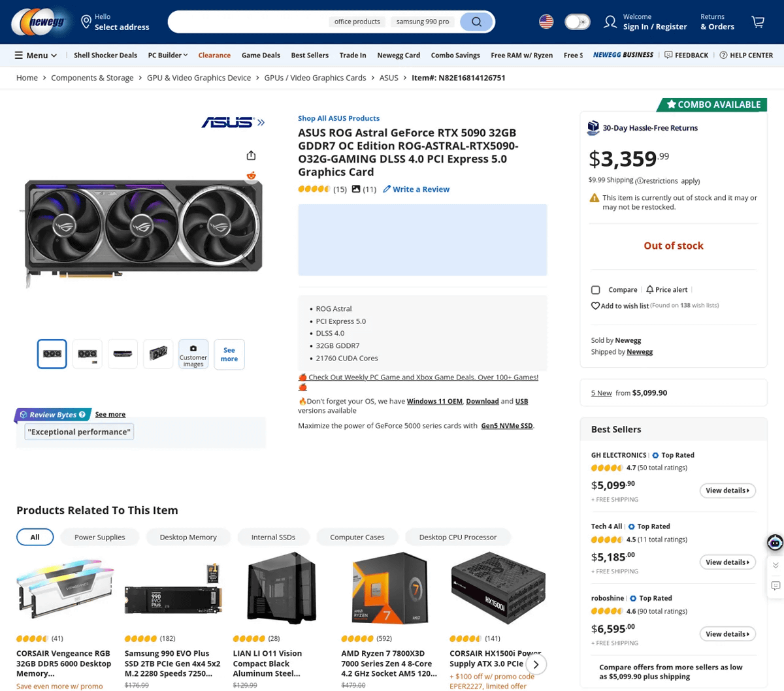Open the PC Builder dropdown
The width and height of the screenshot is (784, 691).
[168, 55]
